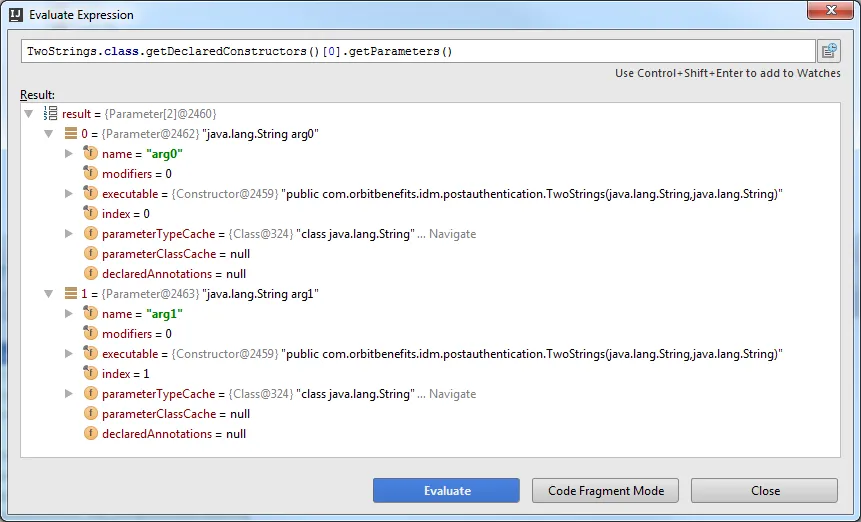Click field icon of parameterTypeCache in element 1
This screenshot has height=522, width=861.
click(x=90, y=394)
